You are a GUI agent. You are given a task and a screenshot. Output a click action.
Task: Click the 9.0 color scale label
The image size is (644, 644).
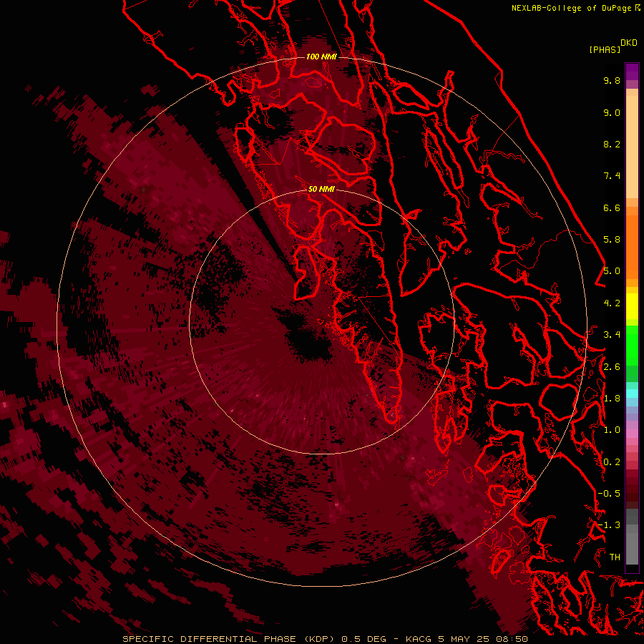pyautogui.click(x=612, y=112)
